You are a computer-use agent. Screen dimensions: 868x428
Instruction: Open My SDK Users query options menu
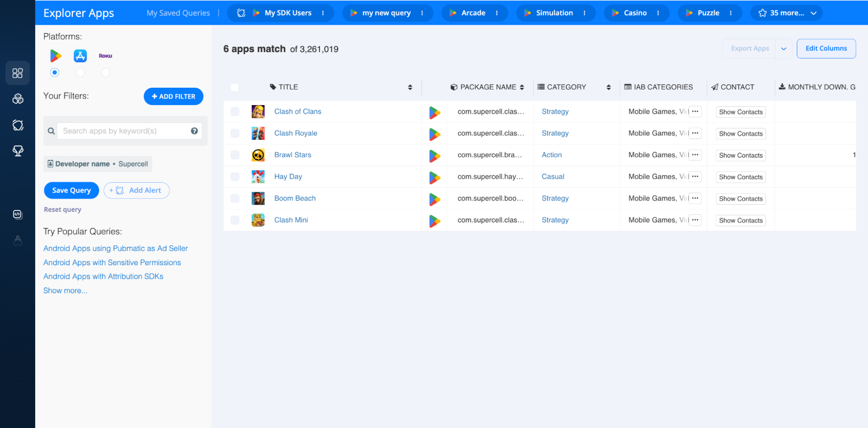[323, 13]
